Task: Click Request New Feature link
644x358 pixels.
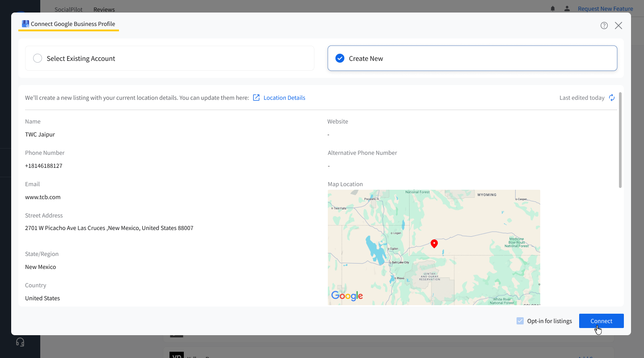Action: pos(606,9)
